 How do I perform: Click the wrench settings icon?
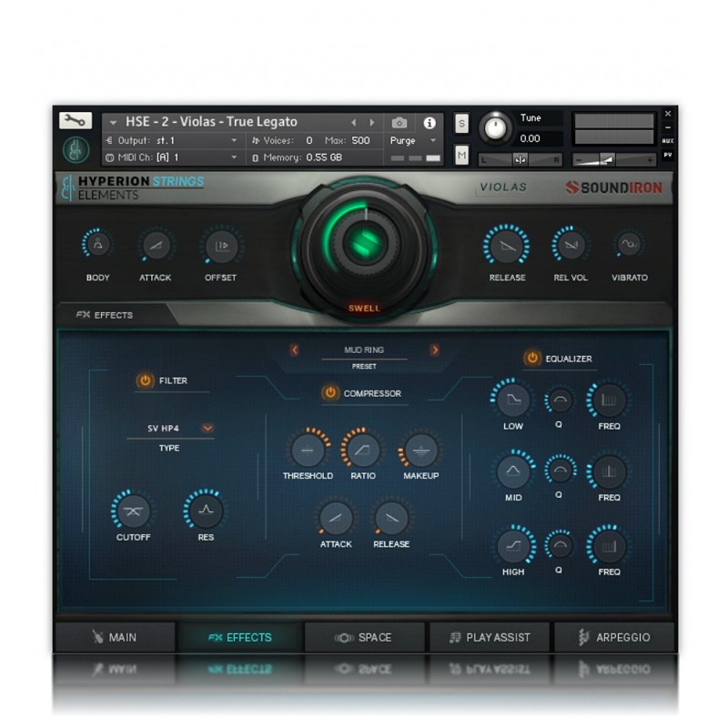(x=76, y=120)
